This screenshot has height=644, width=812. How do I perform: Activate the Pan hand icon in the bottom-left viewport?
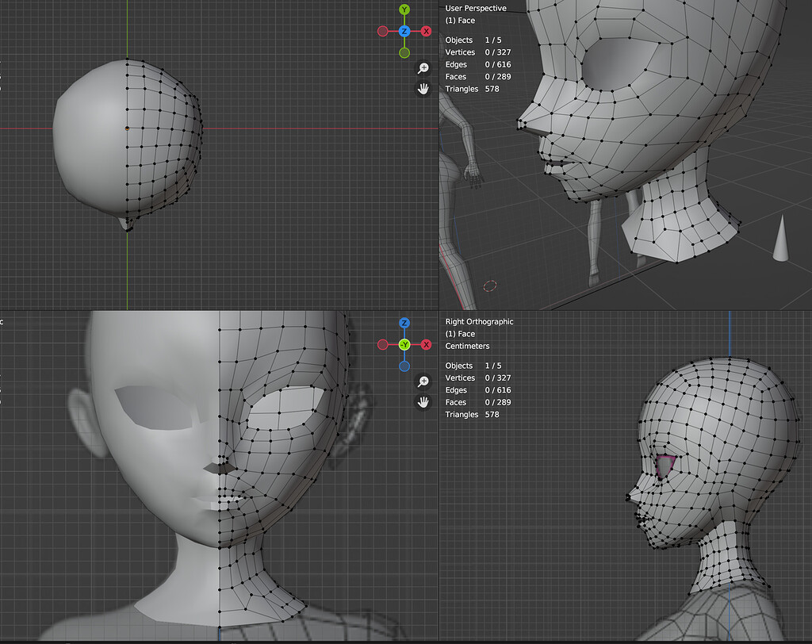coord(423,401)
